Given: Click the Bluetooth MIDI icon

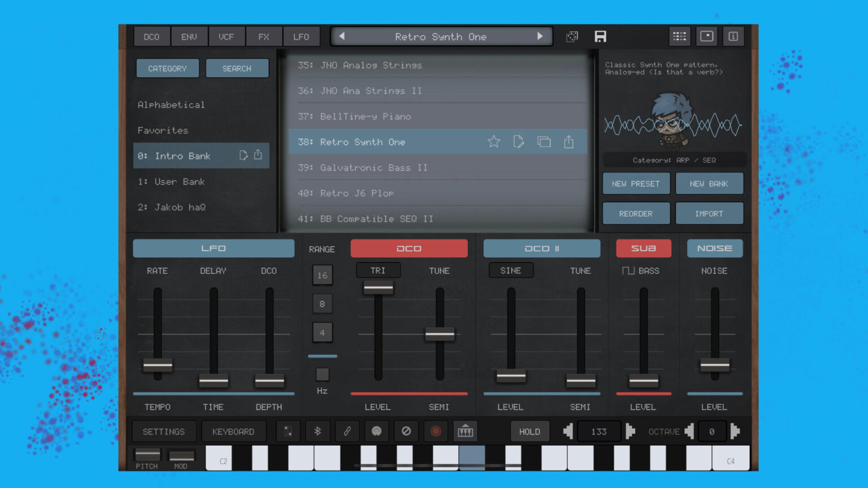Looking at the screenshot, I should [x=318, y=431].
